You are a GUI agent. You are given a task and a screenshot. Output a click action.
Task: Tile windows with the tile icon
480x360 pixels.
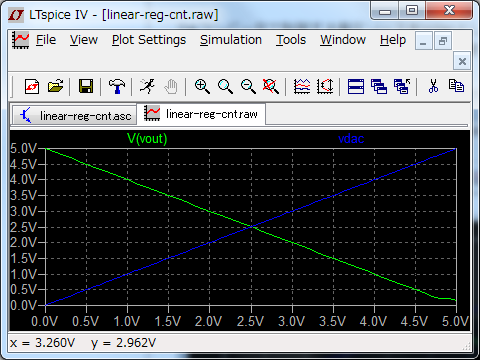(x=356, y=86)
